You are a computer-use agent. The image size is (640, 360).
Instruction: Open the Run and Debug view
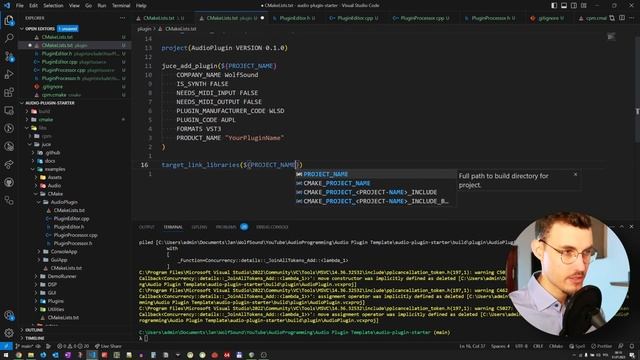coord(9,74)
